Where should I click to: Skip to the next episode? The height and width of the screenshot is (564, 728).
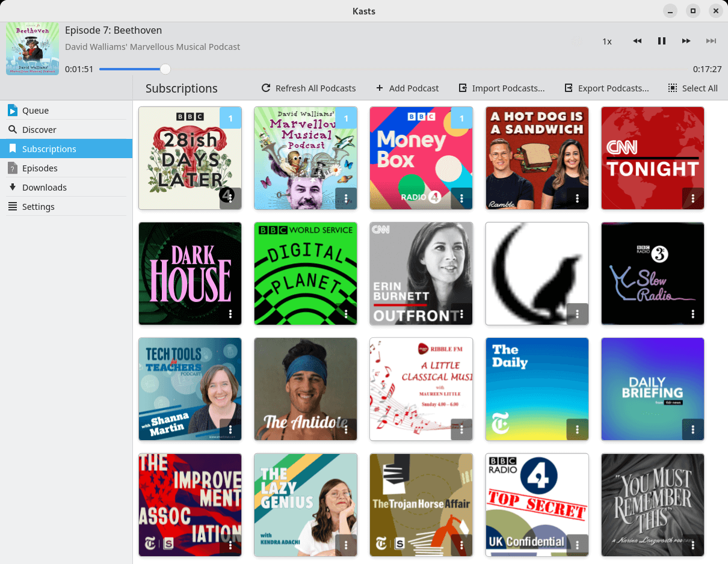(711, 41)
